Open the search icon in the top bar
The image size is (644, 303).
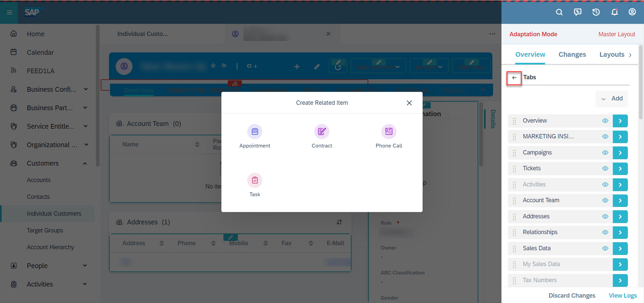(559, 12)
